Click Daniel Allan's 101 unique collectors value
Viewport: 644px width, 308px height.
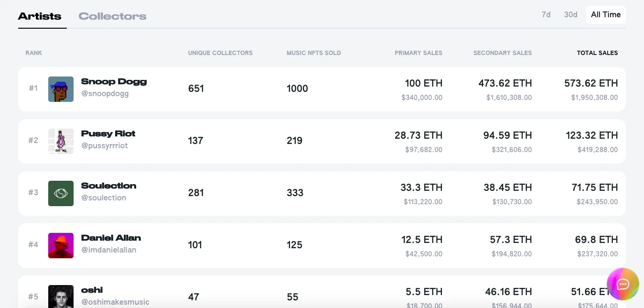(x=195, y=245)
